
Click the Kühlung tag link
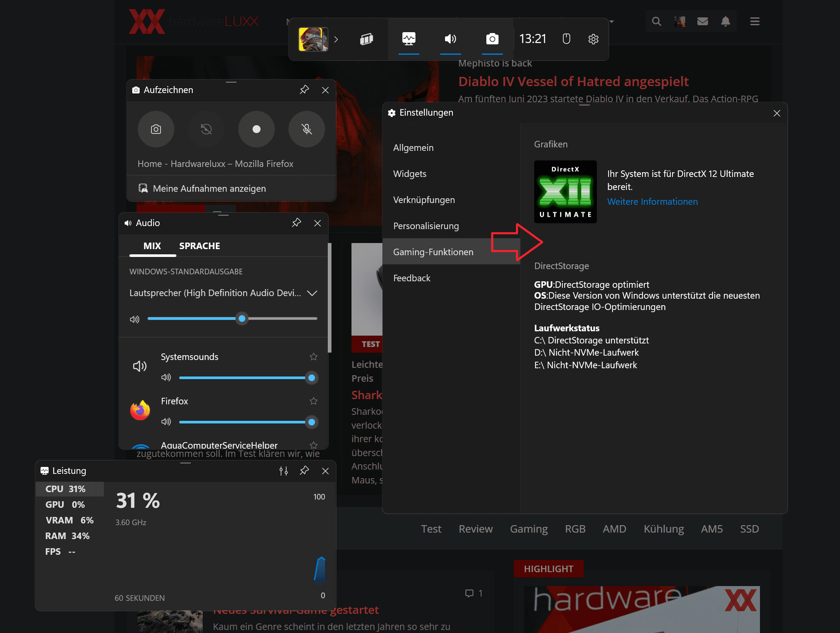[663, 529]
